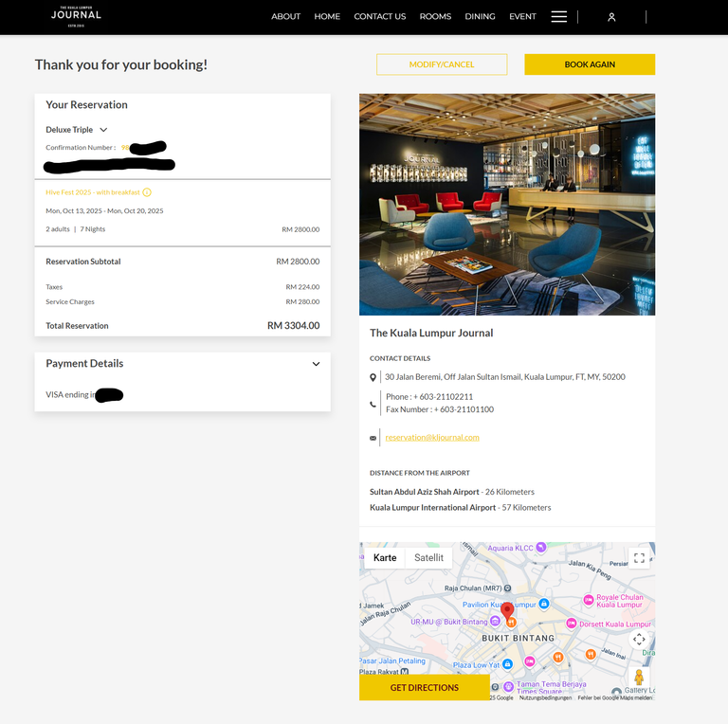This screenshot has height=724, width=728.
Task: Click Pavilion Kuala Lumpur shopping pin
Action: [x=544, y=604]
